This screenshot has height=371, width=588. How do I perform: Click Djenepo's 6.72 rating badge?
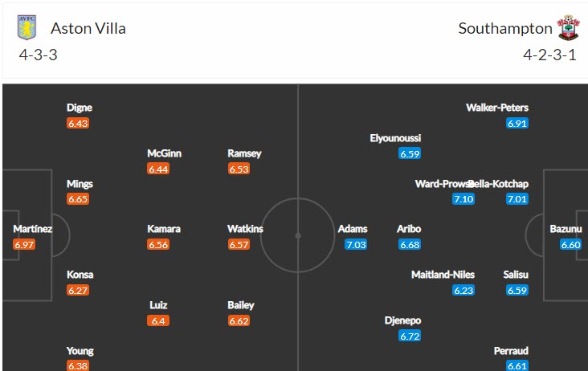(x=410, y=336)
